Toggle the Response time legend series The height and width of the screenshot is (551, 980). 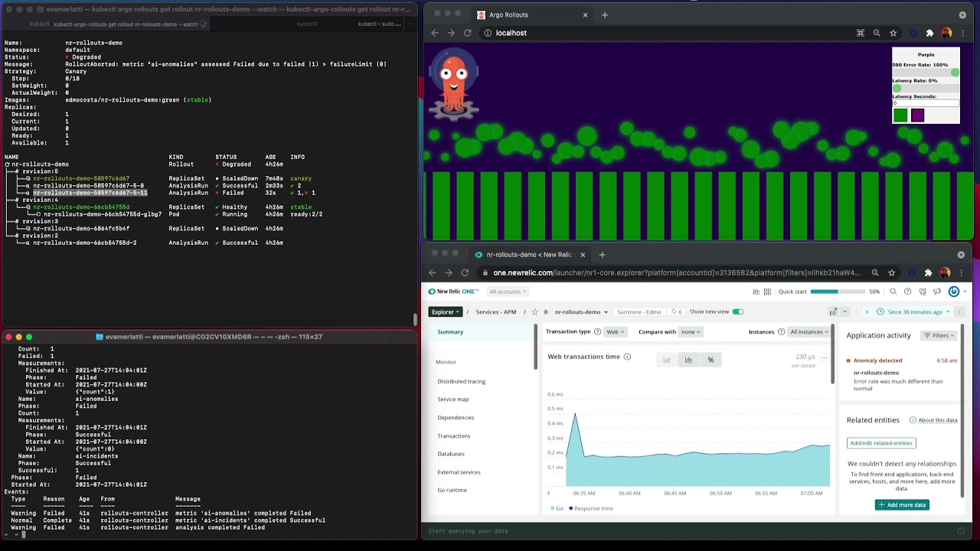591,508
